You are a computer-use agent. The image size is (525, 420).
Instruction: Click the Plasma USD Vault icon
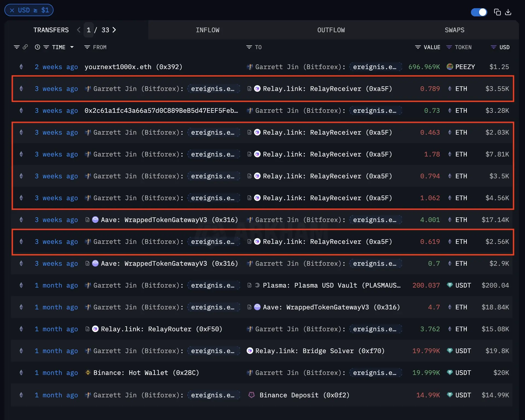(257, 285)
